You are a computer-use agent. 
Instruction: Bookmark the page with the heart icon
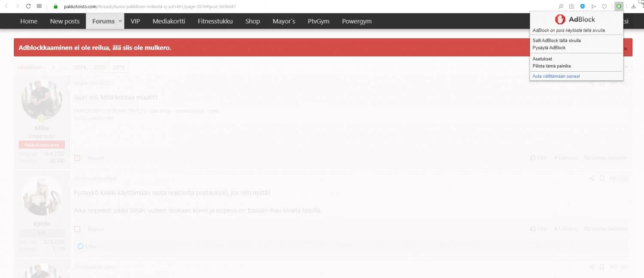tap(604, 6)
